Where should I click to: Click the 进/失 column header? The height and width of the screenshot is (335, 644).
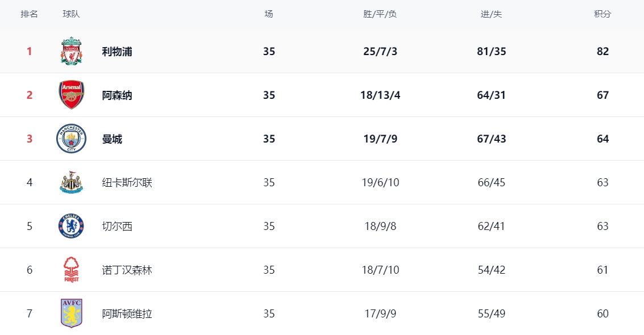point(491,14)
